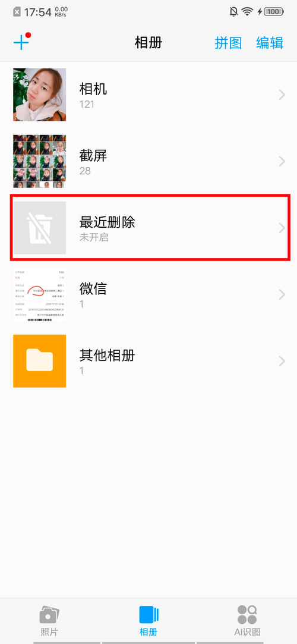The height and width of the screenshot is (644, 297).
Task: Tap the battery indicator showing 100
Action: click(x=274, y=12)
